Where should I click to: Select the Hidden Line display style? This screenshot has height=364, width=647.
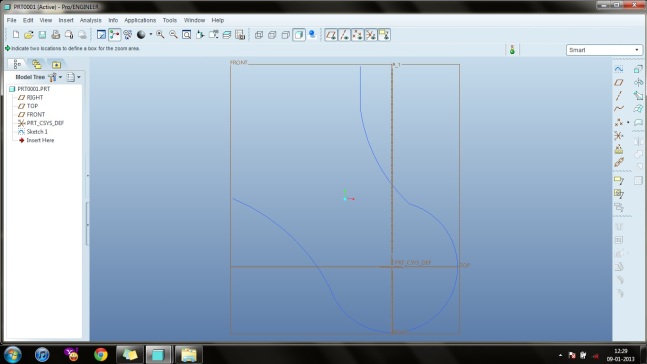coord(272,35)
